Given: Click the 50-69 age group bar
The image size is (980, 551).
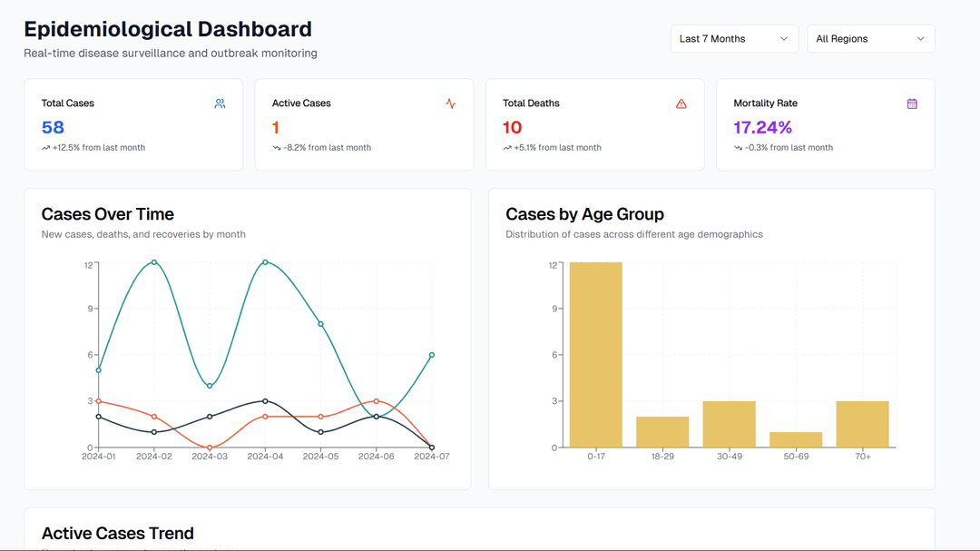Looking at the screenshot, I should pos(796,439).
